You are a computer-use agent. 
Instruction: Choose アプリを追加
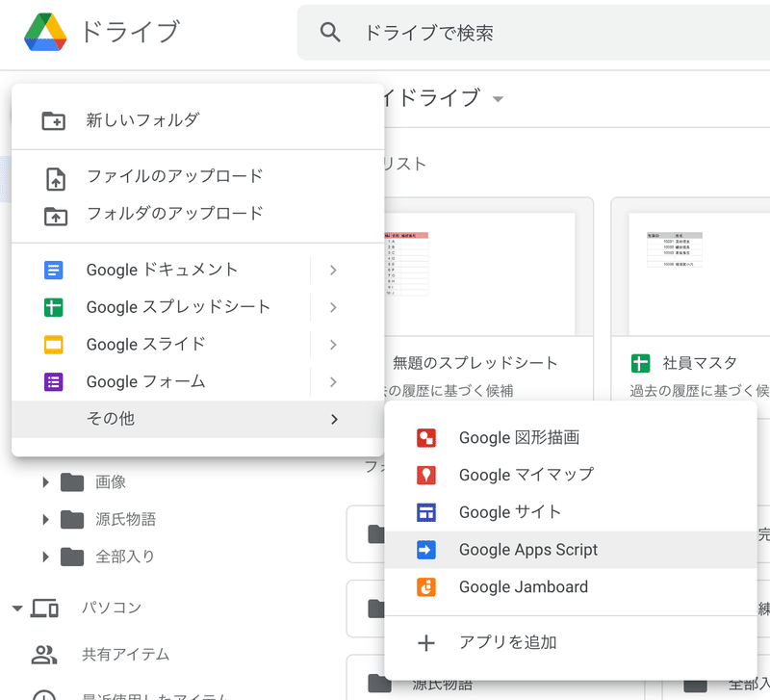(571, 642)
